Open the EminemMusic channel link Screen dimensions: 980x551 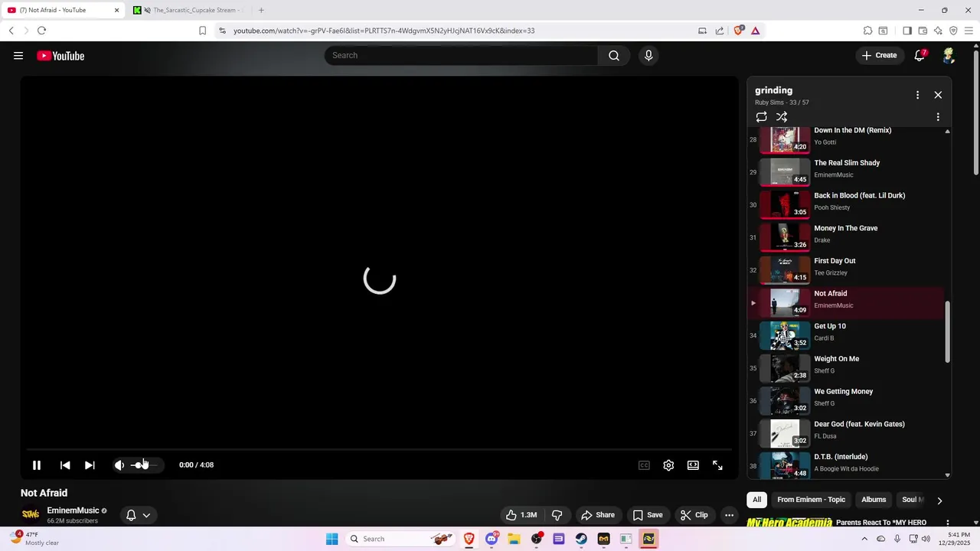(x=73, y=510)
